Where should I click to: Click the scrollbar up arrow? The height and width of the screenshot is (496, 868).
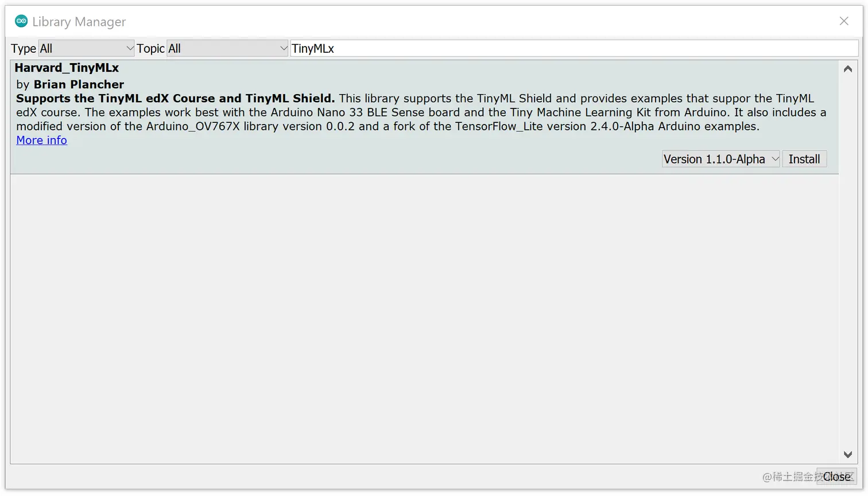point(847,68)
